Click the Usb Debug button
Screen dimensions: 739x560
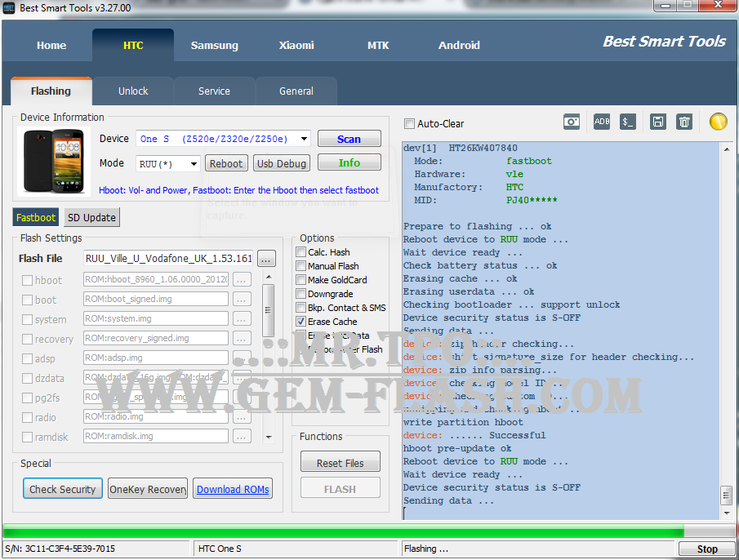point(282,163)
